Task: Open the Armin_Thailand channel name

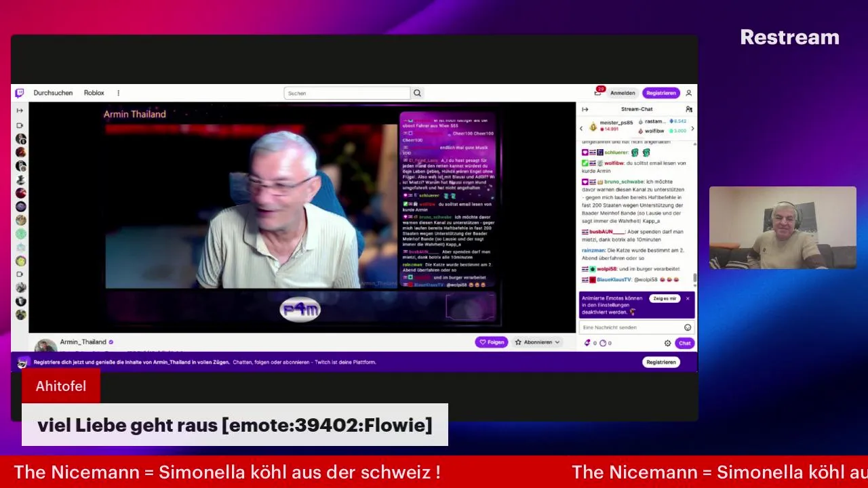Action: (x=83, y=342)
